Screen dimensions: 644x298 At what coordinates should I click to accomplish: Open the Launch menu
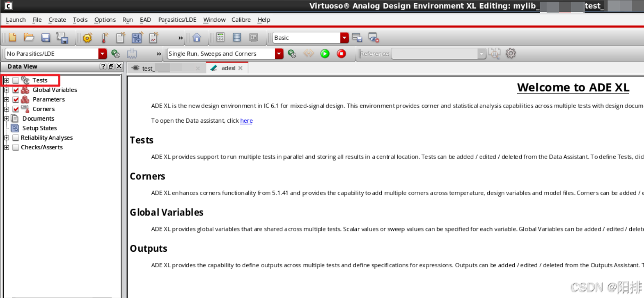tap(16, 20)
